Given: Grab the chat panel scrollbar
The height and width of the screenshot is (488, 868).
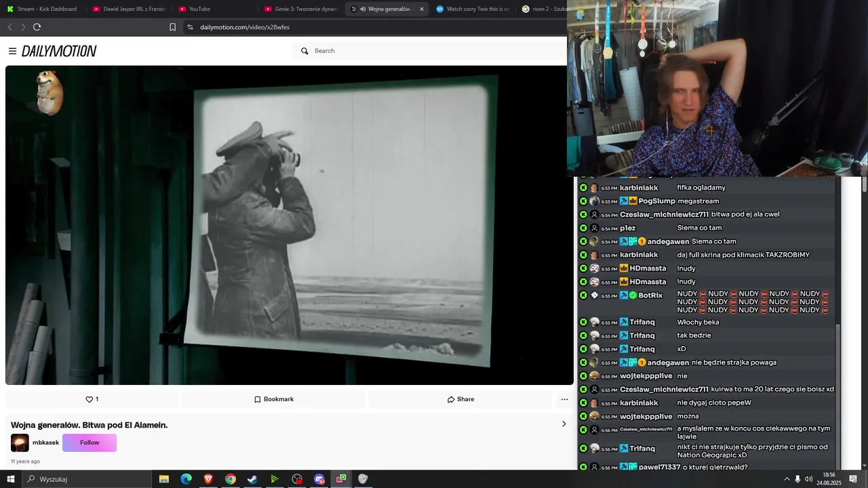Looking at the screenshot, I should point(838,396).
